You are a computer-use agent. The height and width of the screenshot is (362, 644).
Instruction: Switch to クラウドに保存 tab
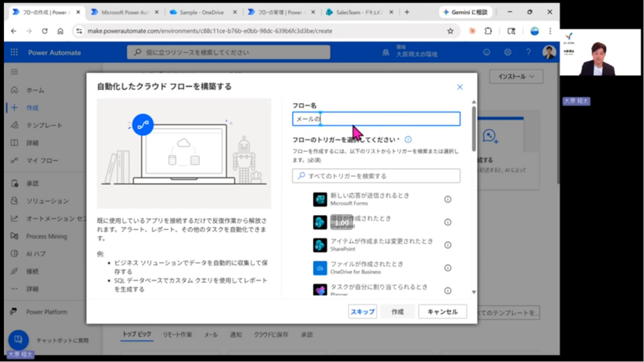271,334
